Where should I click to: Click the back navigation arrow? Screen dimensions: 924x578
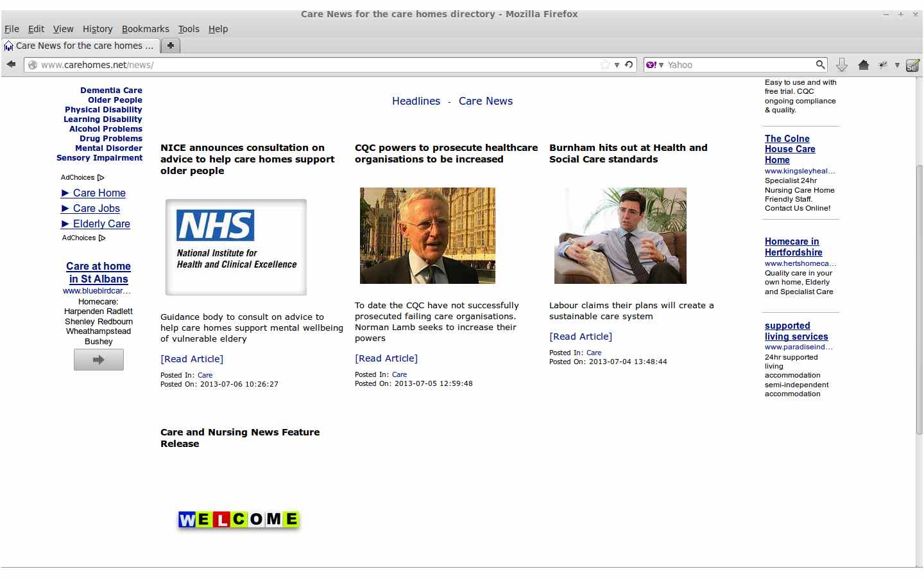click(10, 64)
